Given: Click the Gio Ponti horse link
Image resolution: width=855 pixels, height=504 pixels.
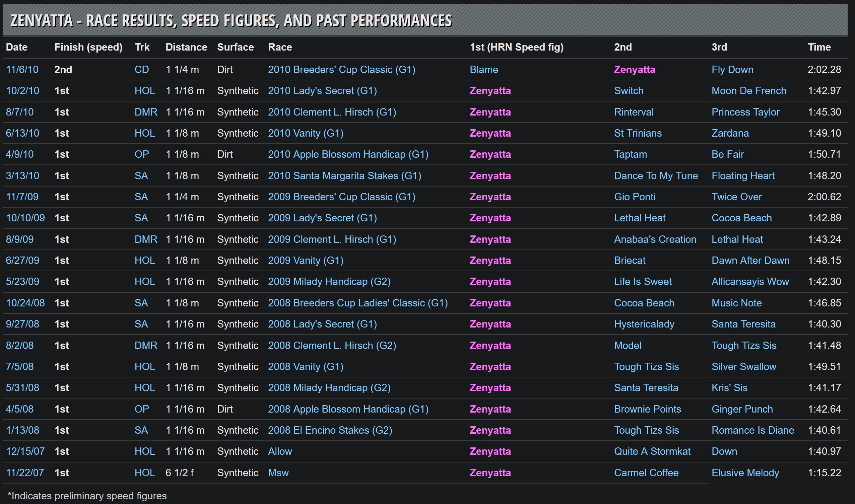Looking at the screenshot, I should [634, 197].
